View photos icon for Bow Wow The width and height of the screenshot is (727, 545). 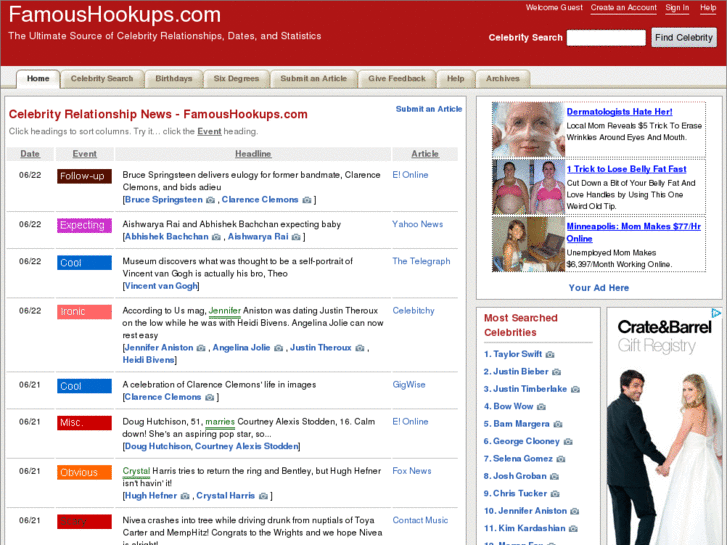point(542,407)
